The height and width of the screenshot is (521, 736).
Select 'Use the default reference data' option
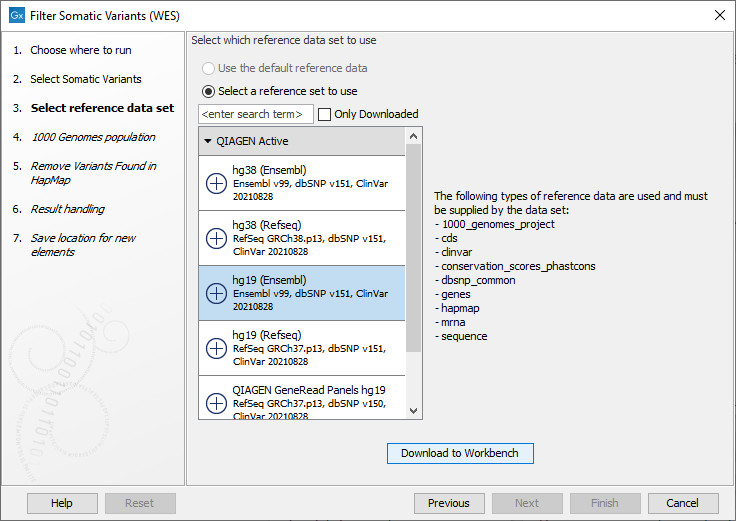208,68
